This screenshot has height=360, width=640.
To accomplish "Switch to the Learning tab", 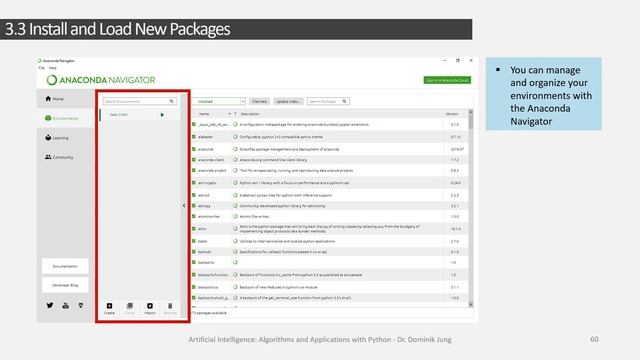I will pyautogui.click(x=57, y=138).
